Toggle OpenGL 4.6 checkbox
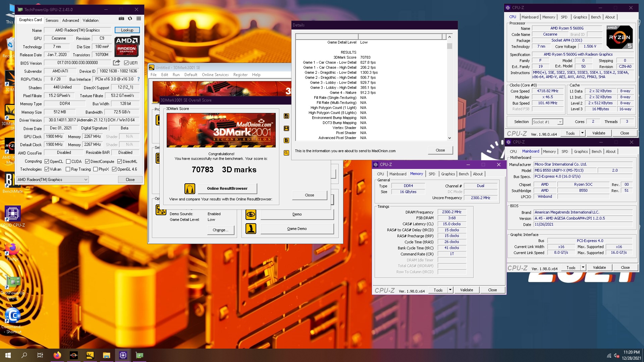The width and height of the screenshot is (644, 362). tap(114, 169)
